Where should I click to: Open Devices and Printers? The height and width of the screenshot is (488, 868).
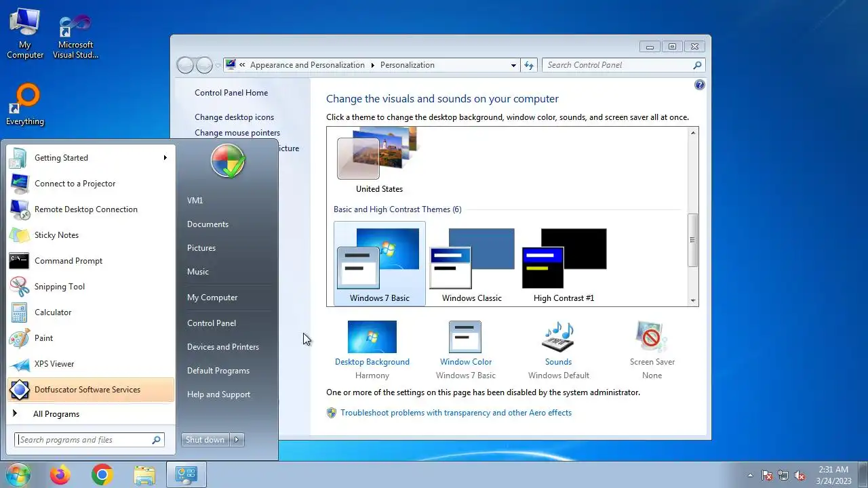pyautogui.click(x=223, y=347)
